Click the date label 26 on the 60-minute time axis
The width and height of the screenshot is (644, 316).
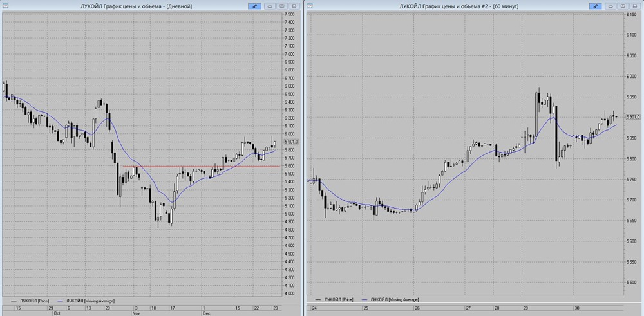coord(417,308)
